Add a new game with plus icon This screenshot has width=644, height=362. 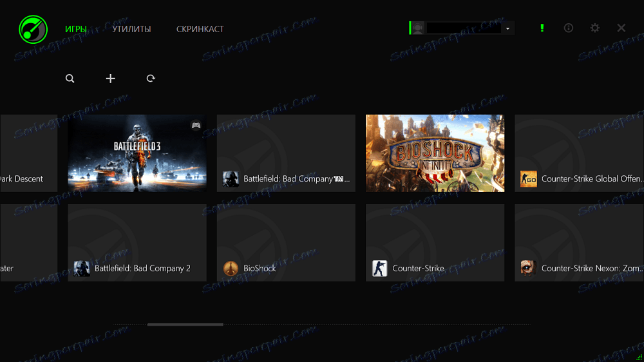pyautogui.click(x=111, y=79)
